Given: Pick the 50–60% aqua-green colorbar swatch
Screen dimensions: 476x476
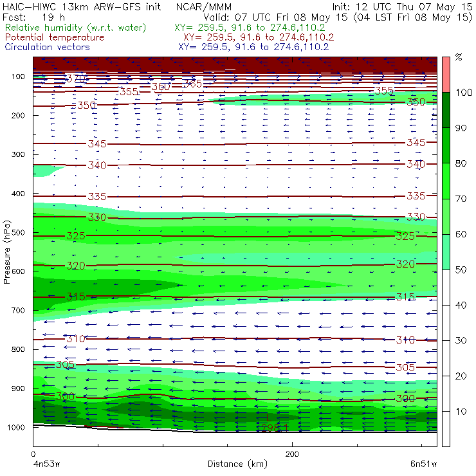Looking at the screenshot, I should pos(446,252).
